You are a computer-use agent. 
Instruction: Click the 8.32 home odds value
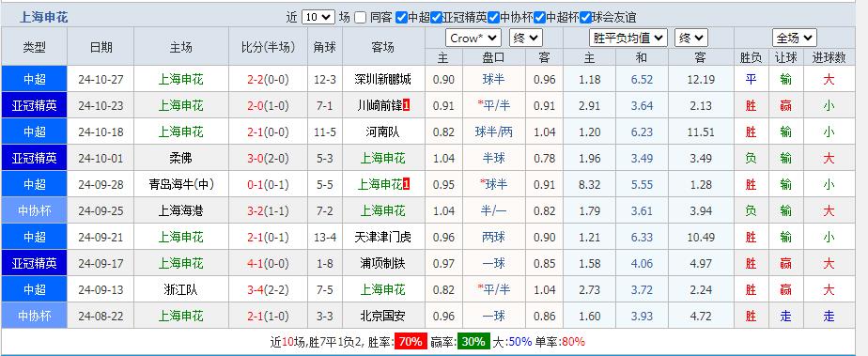(590, 184)
